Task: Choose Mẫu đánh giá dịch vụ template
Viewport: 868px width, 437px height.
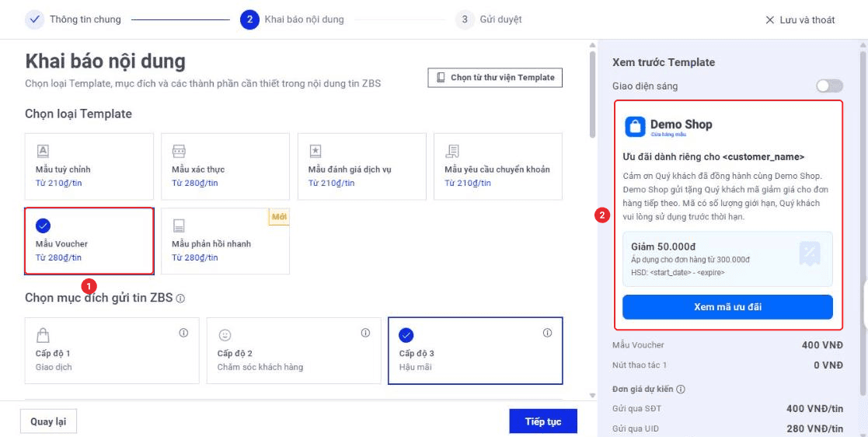Action: point(362,166)
